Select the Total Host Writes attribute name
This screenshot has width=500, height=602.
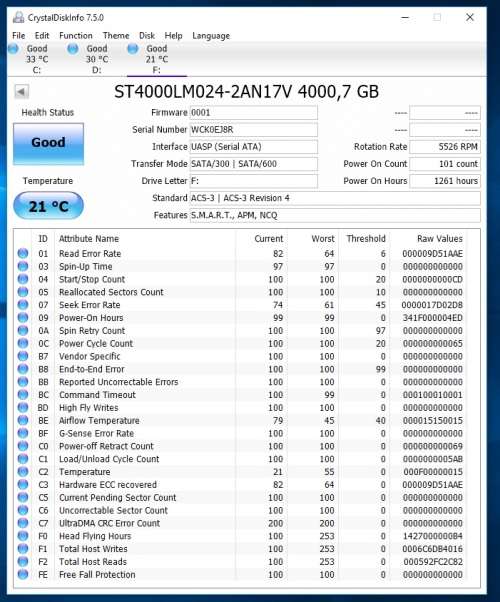click(x=93, y=549)
